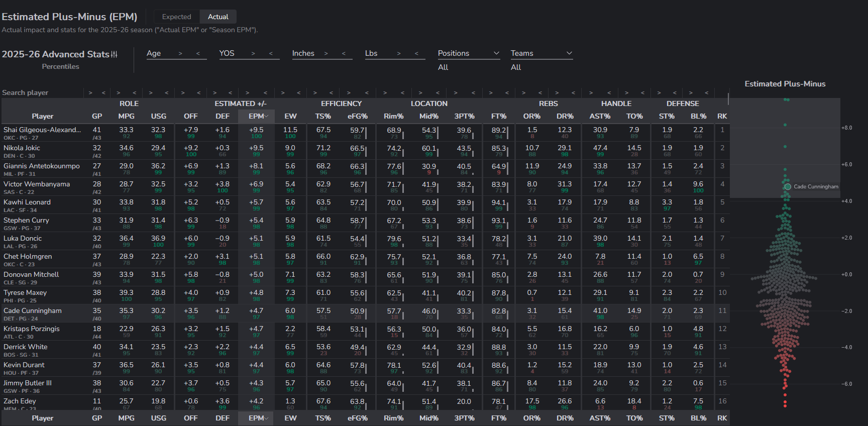Image resolution: width=868 pixels, height=426 pixels.
Task: Click the Lbs greater-than filter arrow
Action: click(x=399, y=53)
